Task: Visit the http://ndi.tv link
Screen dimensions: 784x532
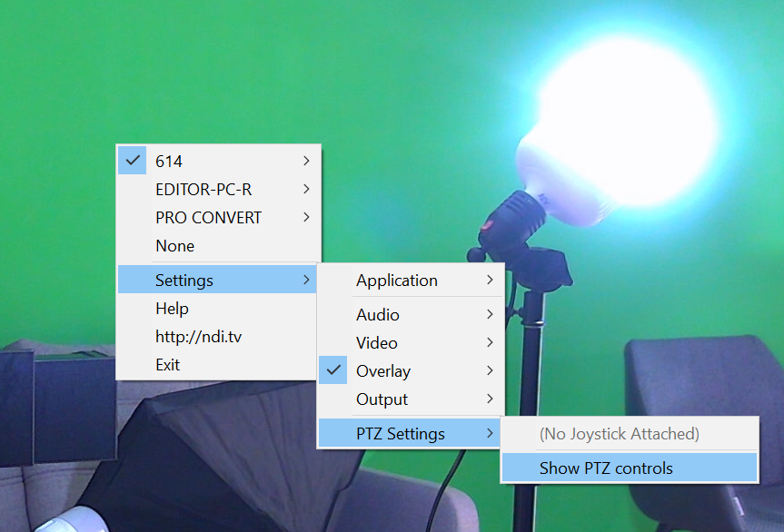Action: click(198, 337)
